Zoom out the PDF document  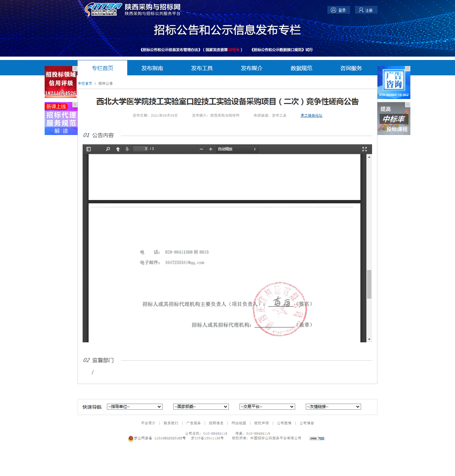click(201, 149)
